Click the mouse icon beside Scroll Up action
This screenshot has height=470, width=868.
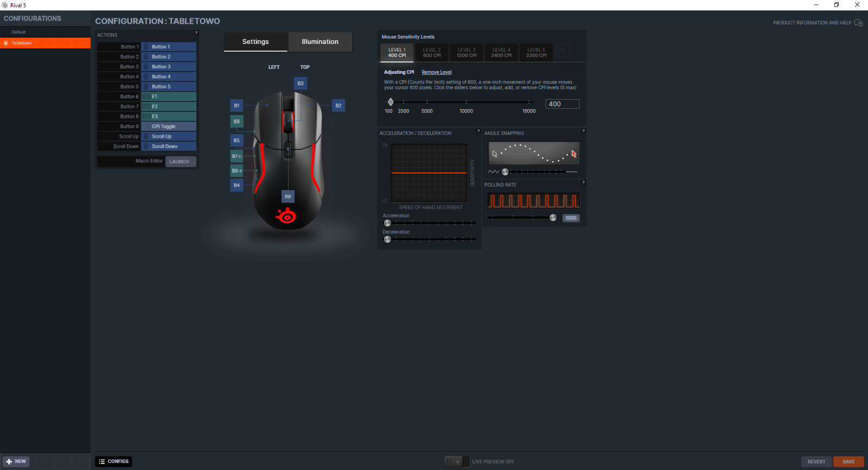146,136
